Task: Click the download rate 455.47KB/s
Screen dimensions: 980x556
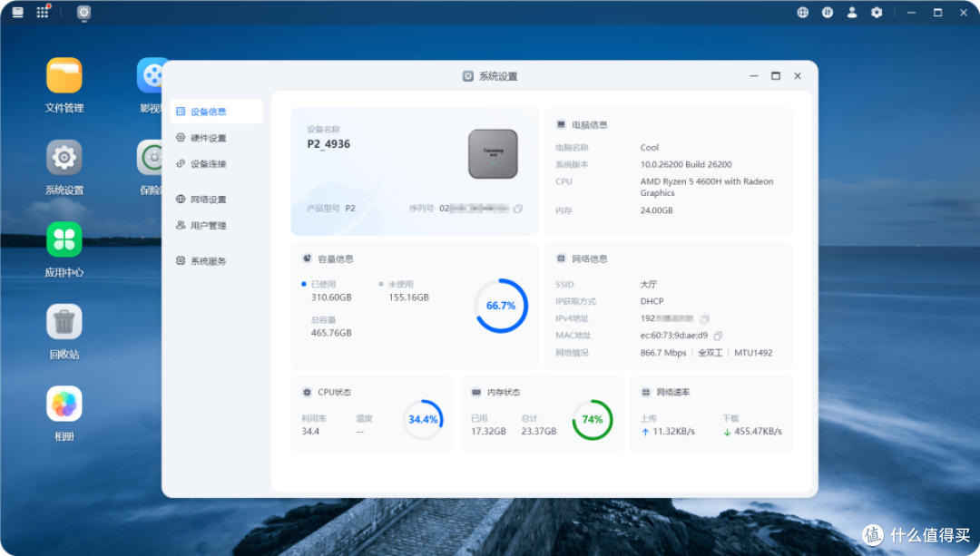Action: coord(758,432)
